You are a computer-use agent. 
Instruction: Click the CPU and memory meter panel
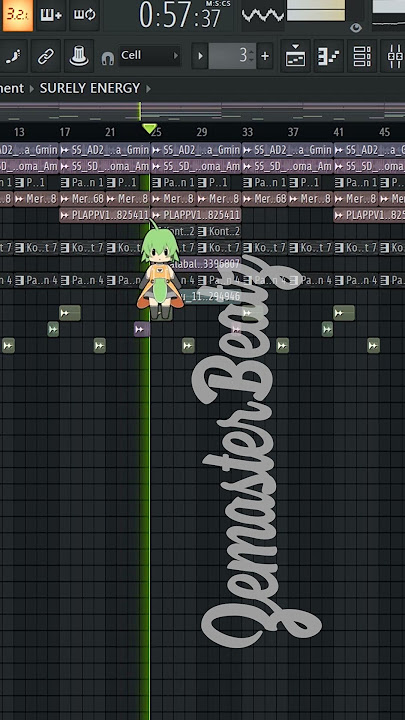click(316, 11)
